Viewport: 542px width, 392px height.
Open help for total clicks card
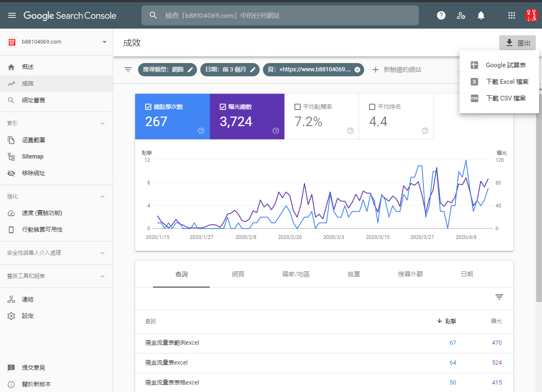coord(201,131)
